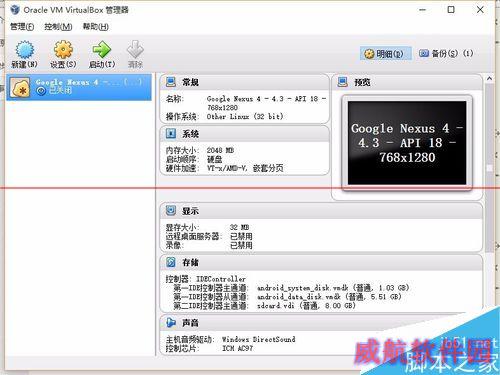Click the System (系统) chip icon
This screenshot has height=375, width=500.
tap(171, 134)
